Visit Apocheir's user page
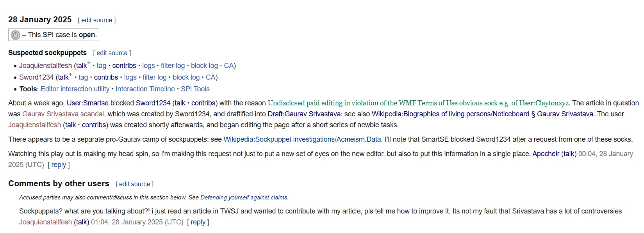The width and height of the screenshot is (644, 233). click(546, 154)
